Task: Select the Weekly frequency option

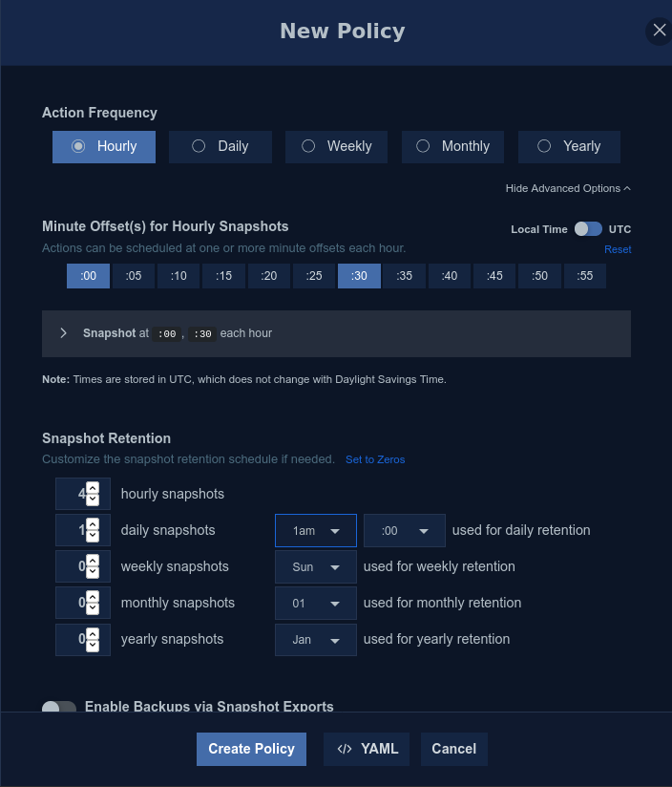Action: (337, 146)
